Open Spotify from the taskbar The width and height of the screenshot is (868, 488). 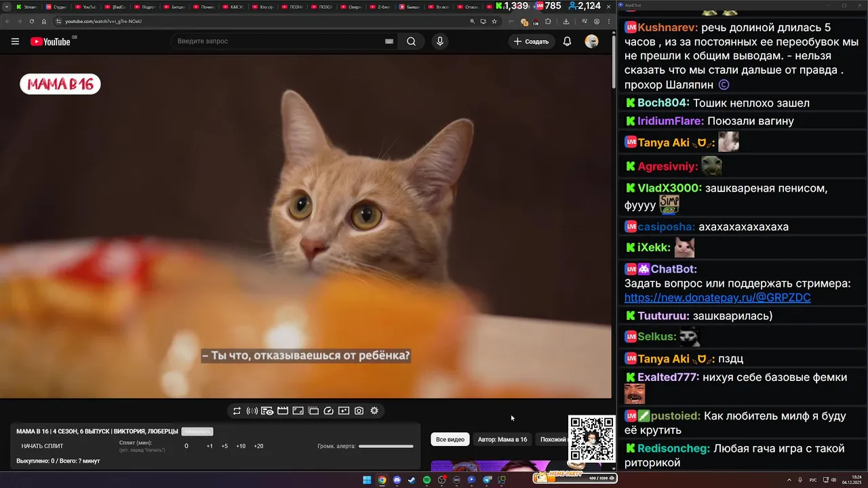point(427,480)
